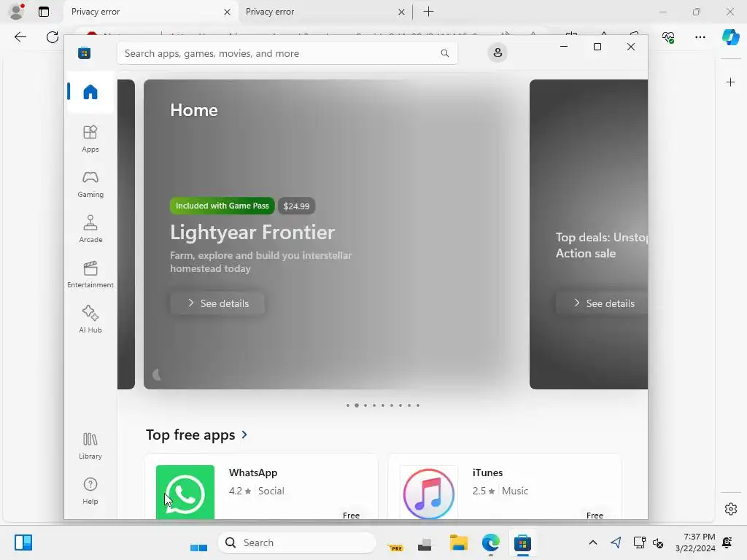Click the $24.99 price badge
The image size is (747, 560).
coord(296,206)
